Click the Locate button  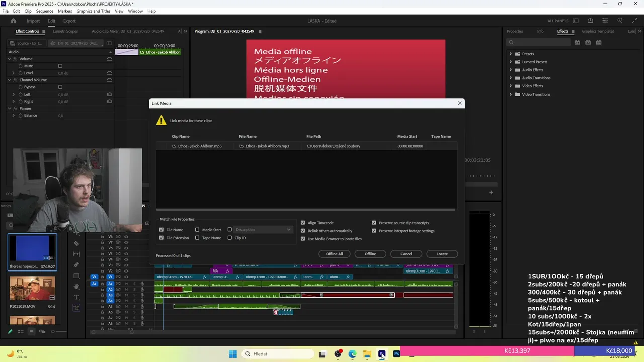click(442, 254)
